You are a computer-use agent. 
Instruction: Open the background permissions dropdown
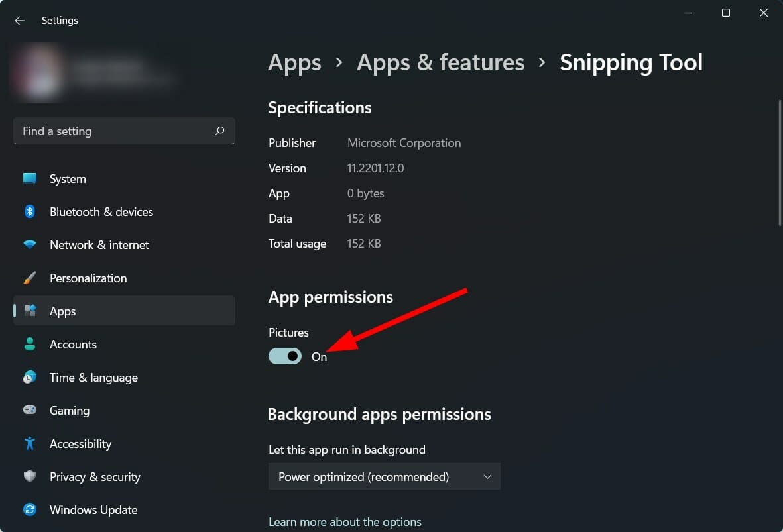(x=384, y=476)
